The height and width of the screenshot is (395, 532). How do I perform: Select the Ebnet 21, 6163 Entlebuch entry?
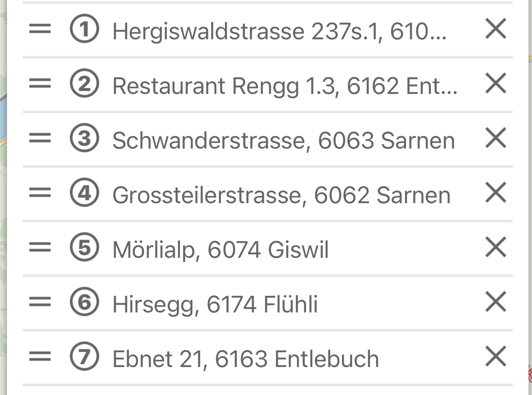click(x=245, y=359)
